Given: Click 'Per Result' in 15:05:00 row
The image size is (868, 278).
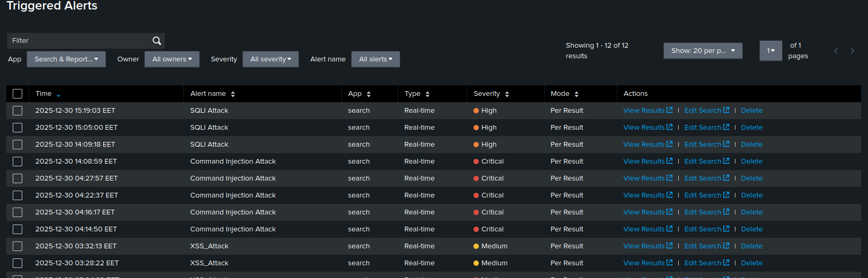Looking at the screenshot, I should point(566,128).
